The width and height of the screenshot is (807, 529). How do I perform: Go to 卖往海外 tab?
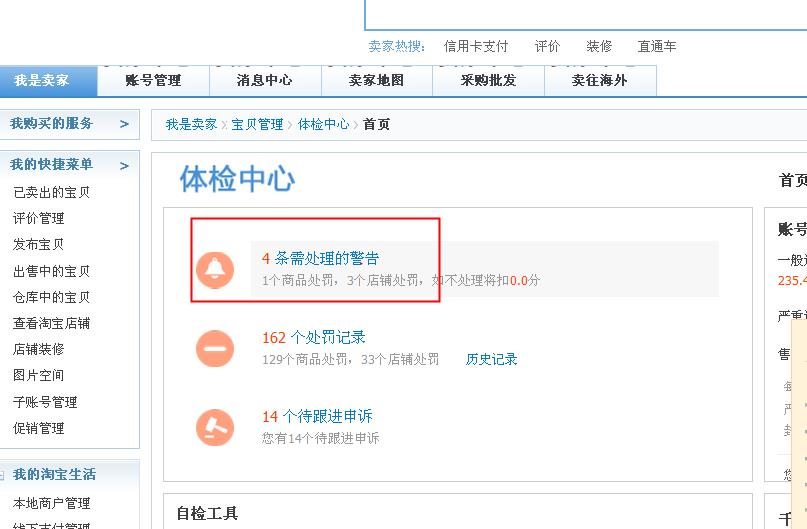point(600,81)
